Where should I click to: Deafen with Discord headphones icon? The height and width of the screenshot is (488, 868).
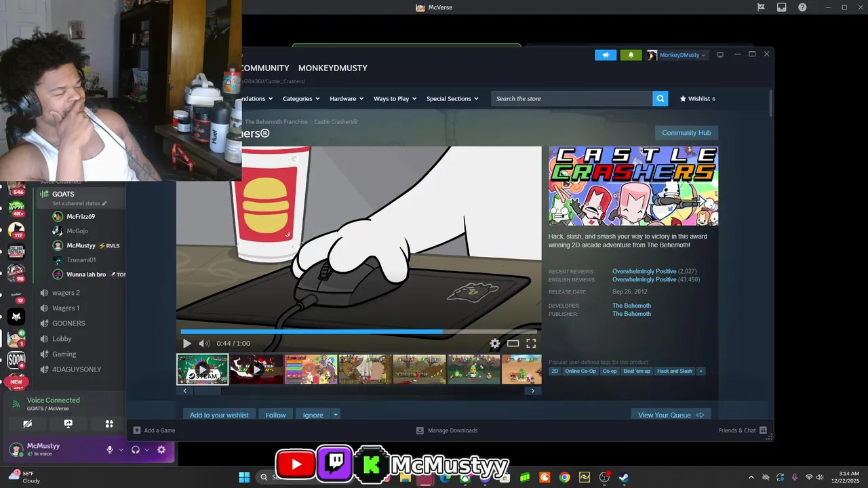click(136, 449)
